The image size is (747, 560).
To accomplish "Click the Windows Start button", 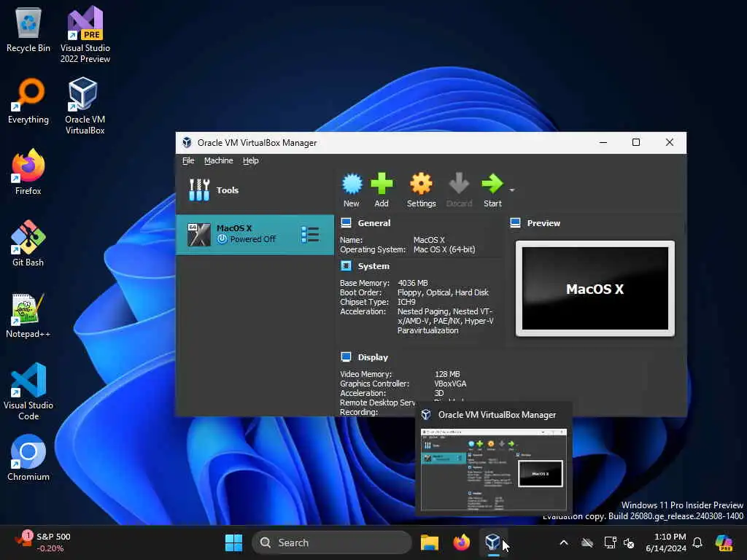I will coord(233,542).
